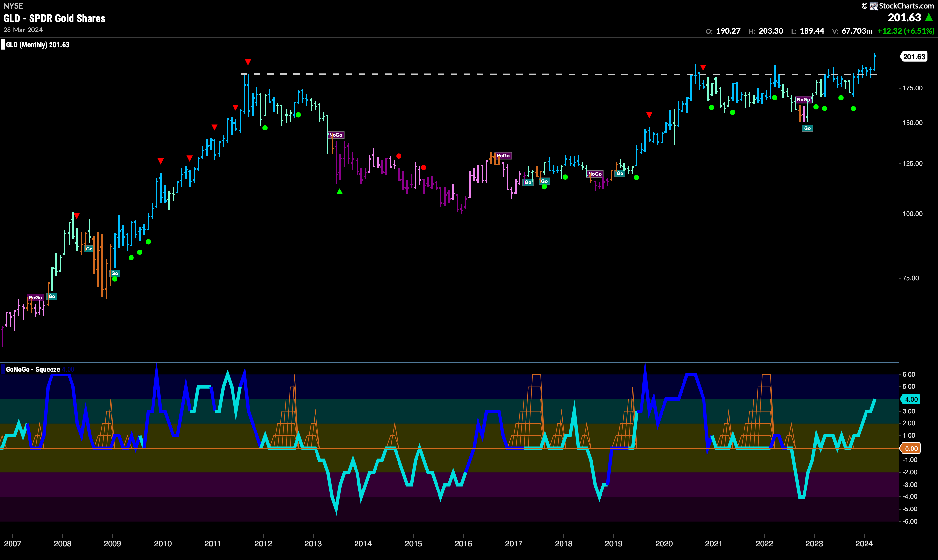Image resolution: width=938 pixels, height=560 pixels.
Task: Click the 2013 year label
Action: tap(313, 543)
